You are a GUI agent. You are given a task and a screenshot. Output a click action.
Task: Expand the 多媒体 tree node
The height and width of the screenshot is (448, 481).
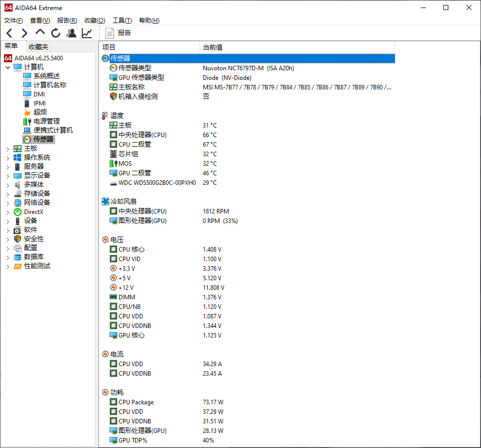tap(8, 185)
